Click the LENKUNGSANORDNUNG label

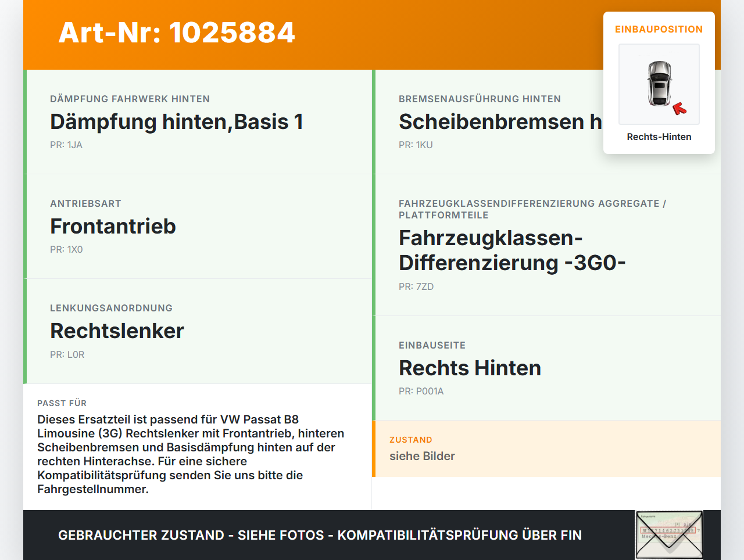click(111, 308)
